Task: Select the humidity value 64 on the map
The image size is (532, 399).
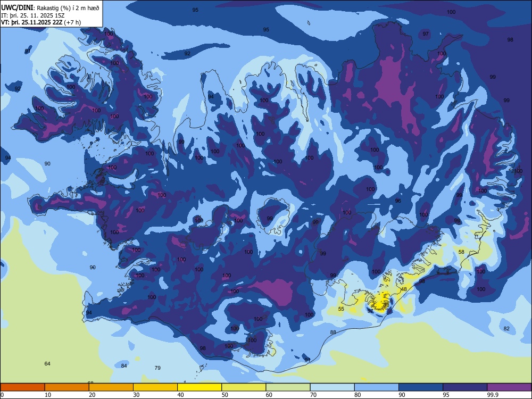Action: coord(47,364)
